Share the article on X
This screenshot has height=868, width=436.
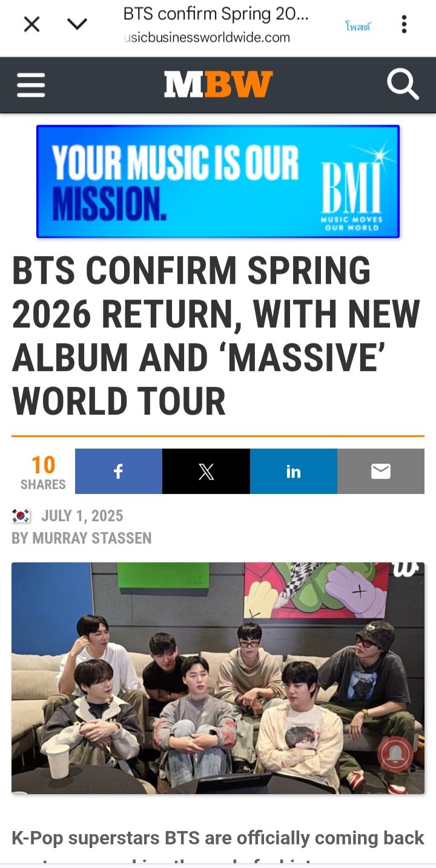click(206, 471)
